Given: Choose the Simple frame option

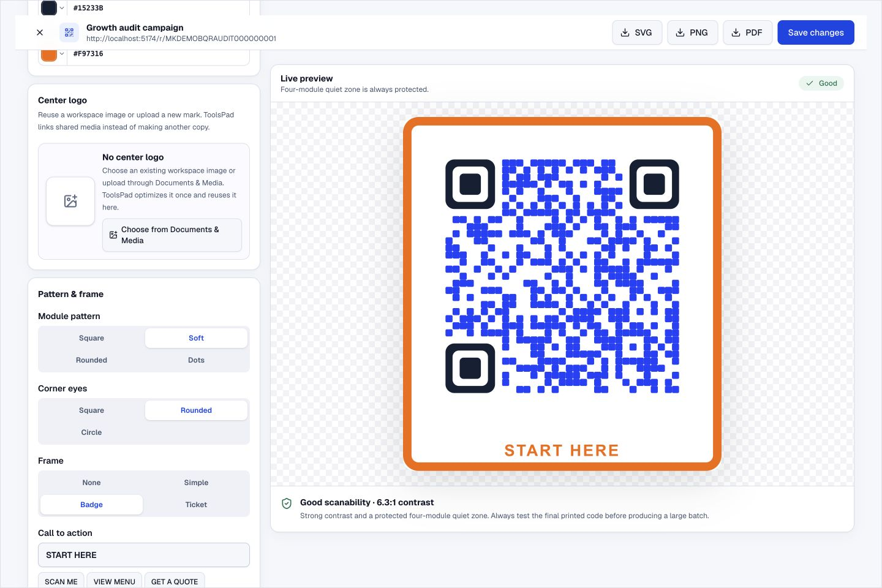Looking at the screenshot, I should 196,483.
